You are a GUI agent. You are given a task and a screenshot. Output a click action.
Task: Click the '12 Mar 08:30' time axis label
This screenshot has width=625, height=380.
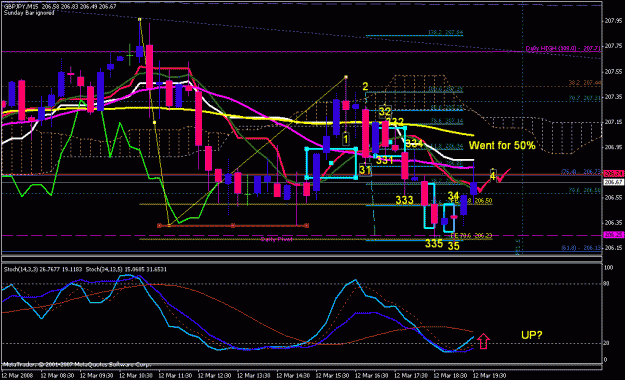tap(57, 376)
